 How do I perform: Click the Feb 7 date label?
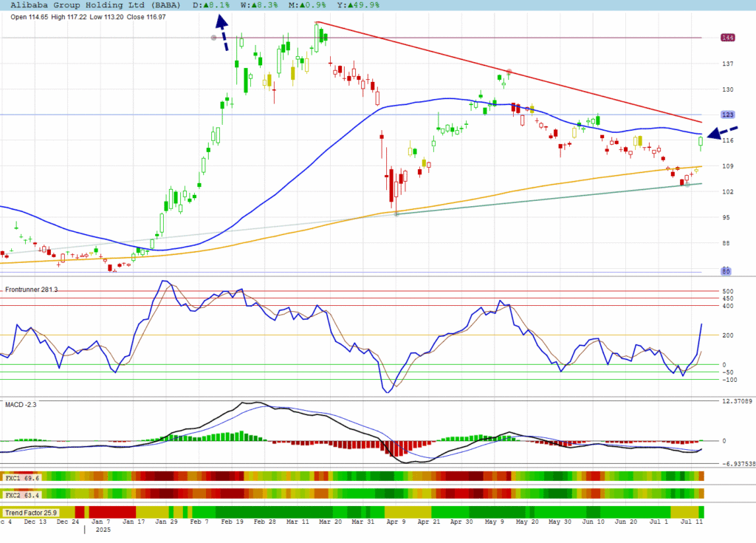pos(199,522)
